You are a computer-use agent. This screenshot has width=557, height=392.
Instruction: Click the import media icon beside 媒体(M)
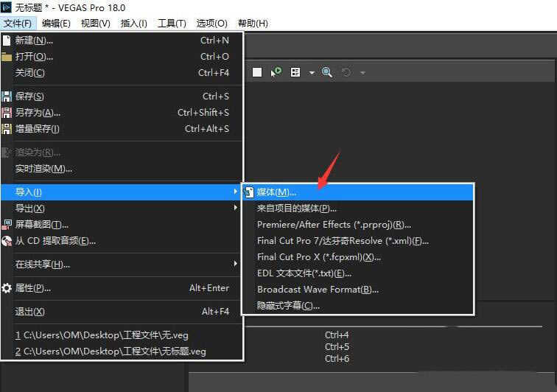click(x=249, y=192)
